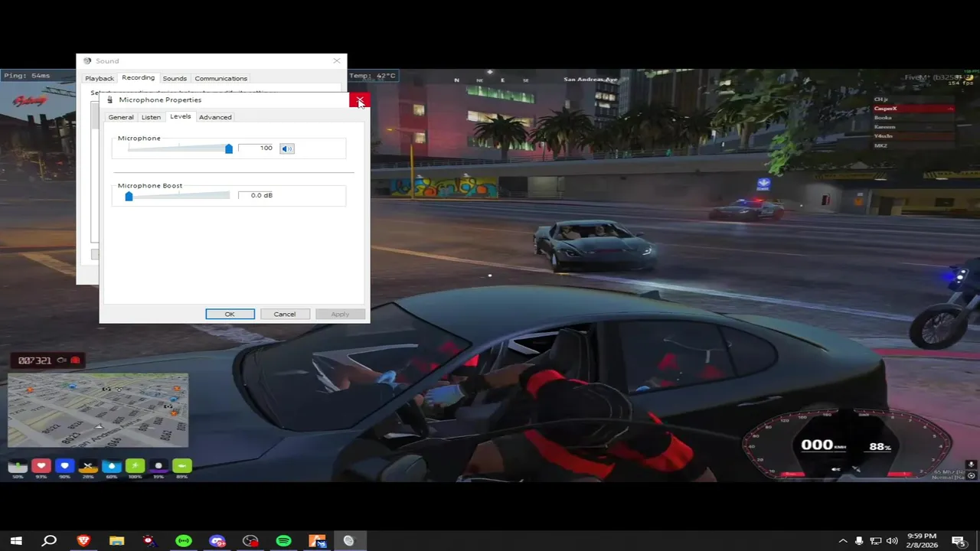Click the CasperX name in the player list
Viewport: 980px width, 551px height.
[886, 109]
